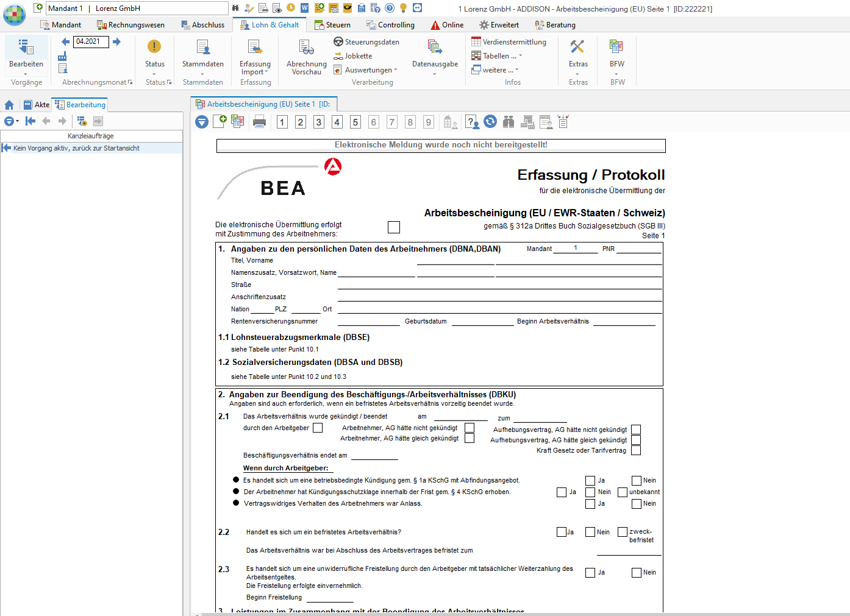Click the home icon in left panel
Screen dimensions: 850x616
(x=9, y=105)
